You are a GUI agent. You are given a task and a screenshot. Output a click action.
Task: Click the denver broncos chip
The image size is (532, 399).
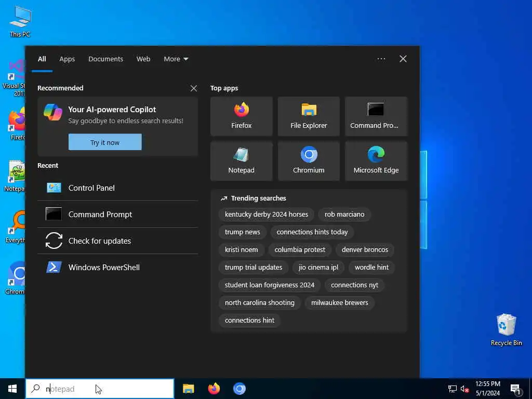point(365,250)
